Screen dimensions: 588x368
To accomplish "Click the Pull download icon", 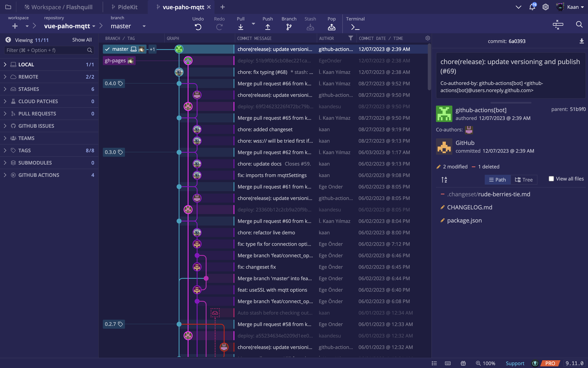I will point(240,27).
